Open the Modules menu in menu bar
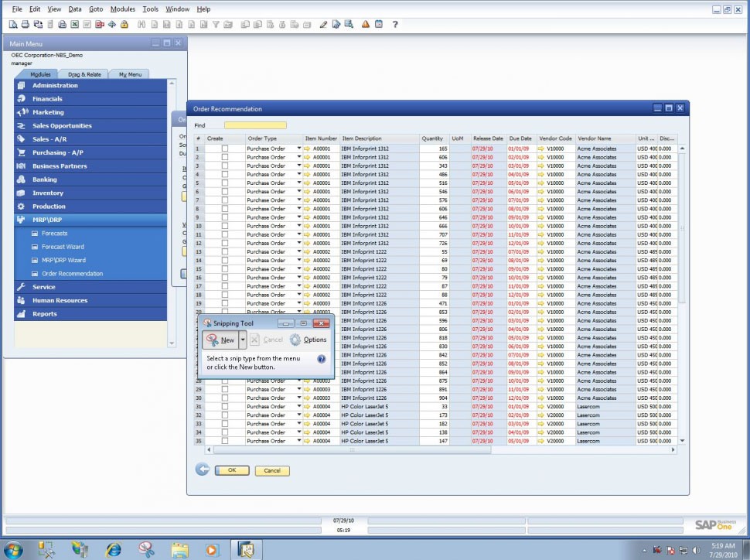 [122, 9]
